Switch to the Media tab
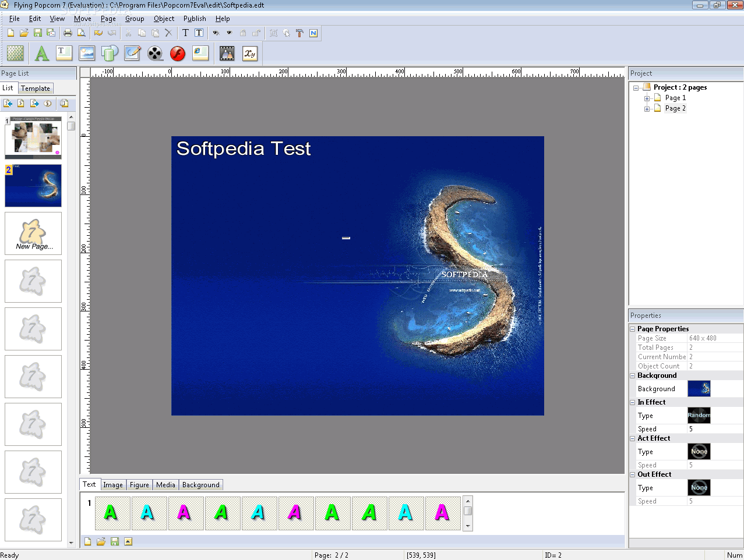Screen dimensions: 744x560 tap(165, 484)
